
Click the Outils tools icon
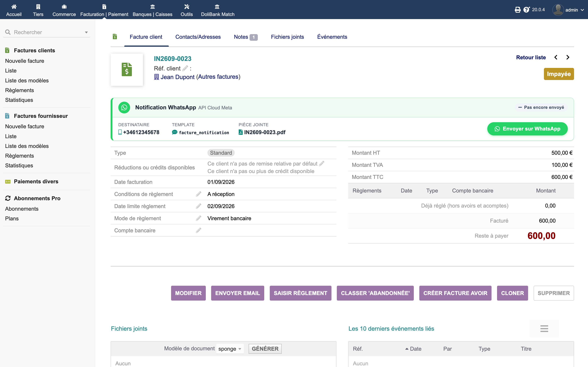pos(187,7)
